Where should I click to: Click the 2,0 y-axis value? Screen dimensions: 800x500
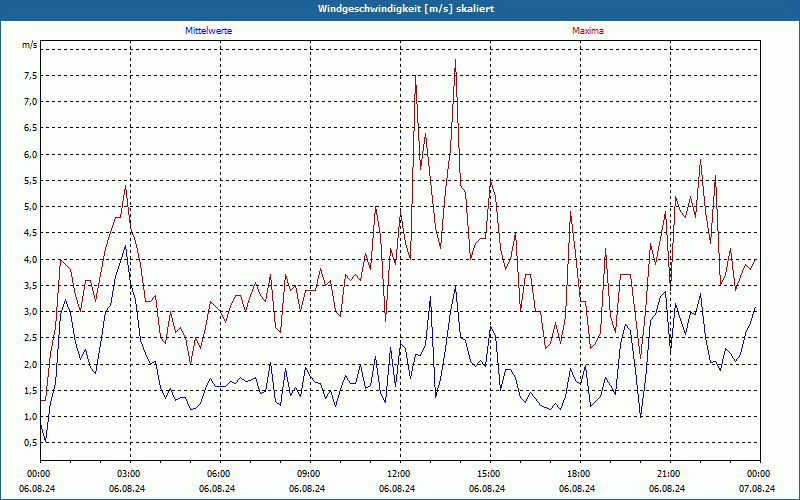[x=30, y=364]
